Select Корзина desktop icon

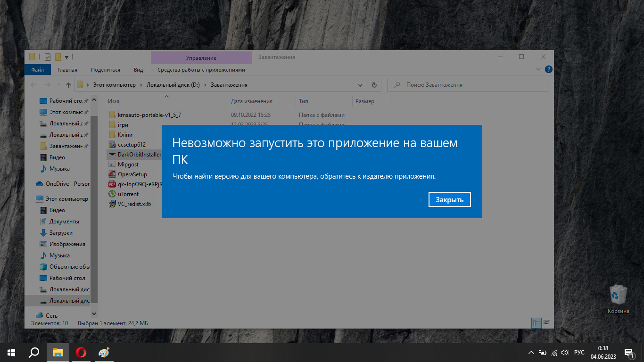618,299
